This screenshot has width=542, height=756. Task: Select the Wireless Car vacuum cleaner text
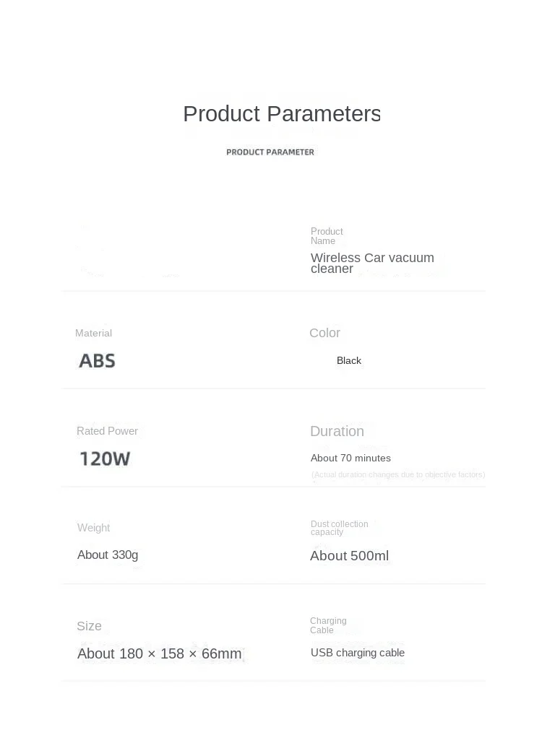tap(371, 263)
